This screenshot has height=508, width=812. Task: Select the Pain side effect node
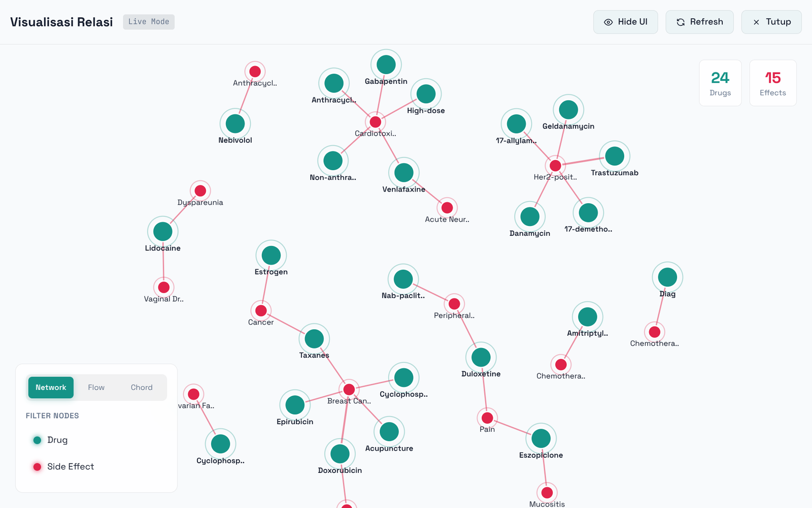487,418
